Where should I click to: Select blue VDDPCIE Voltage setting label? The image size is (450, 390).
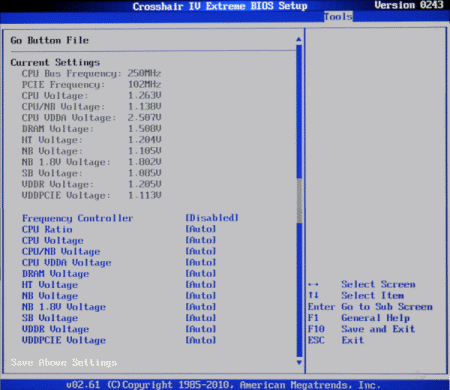coord(64,340)
